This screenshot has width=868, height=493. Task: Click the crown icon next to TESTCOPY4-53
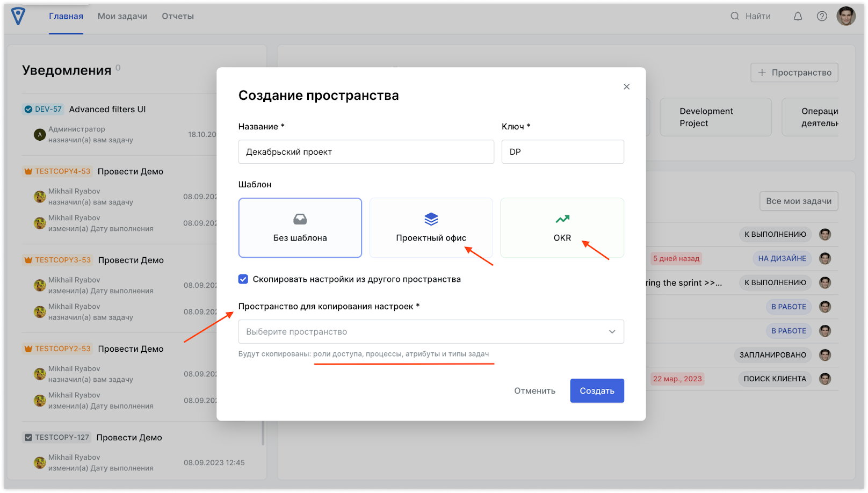pos(28,171)
